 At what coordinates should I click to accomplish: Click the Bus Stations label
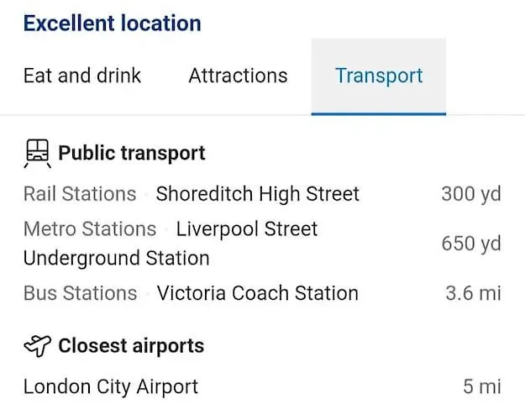80,293
